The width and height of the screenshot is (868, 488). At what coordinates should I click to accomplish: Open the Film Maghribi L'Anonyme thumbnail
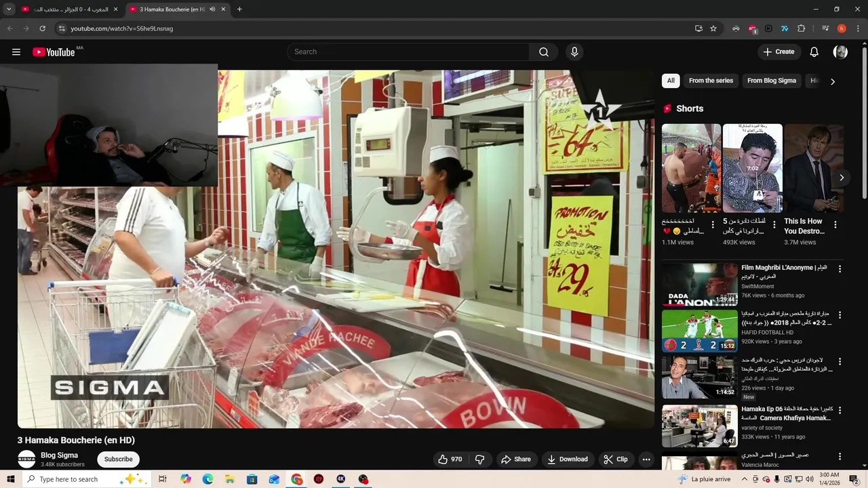pyautogui.click(x=700, y=285)
